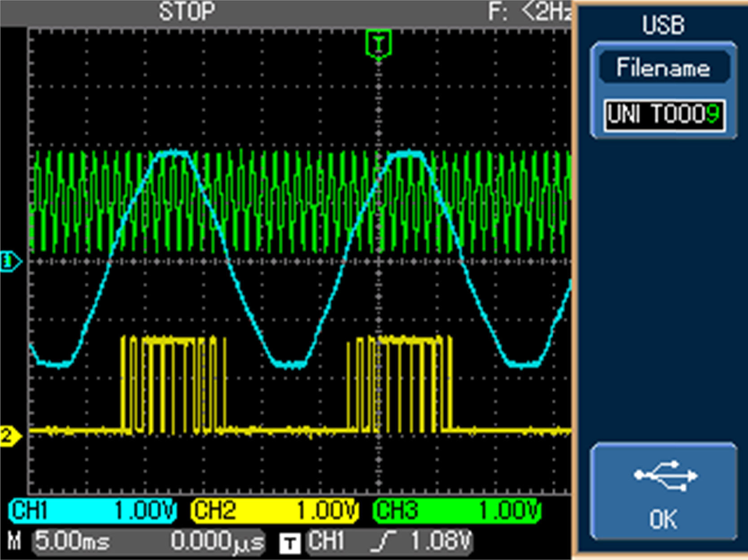Select the cyan CH1 ground level marker
The width and height of the screenshot is (748, 560).
10,261
